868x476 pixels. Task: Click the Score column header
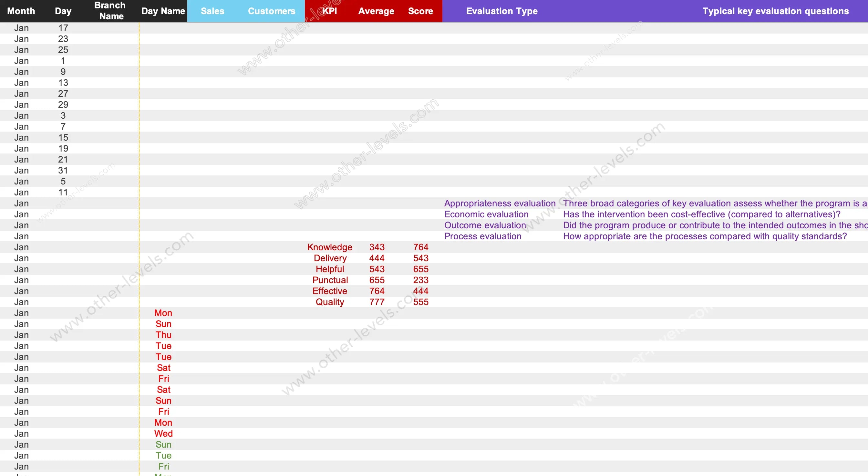(x=420, y=11)
